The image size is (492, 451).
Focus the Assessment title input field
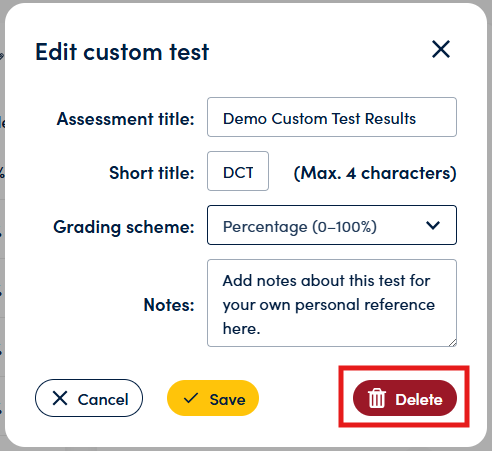point(332,117)
